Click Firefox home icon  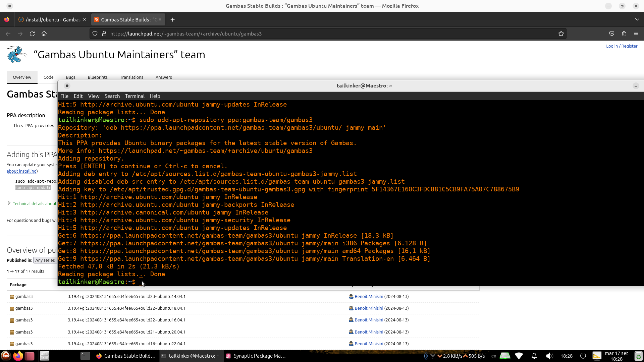44,34
